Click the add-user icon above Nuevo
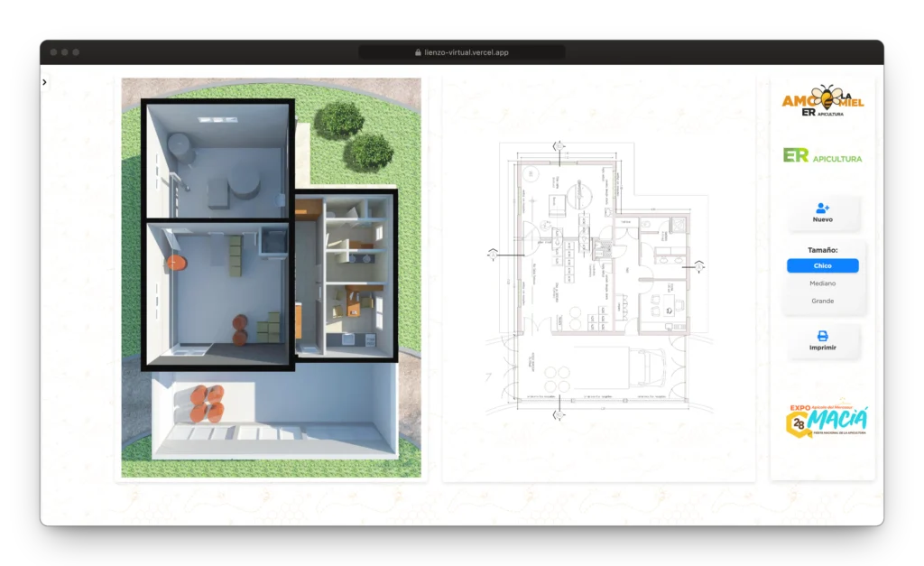 pos(823,209)
